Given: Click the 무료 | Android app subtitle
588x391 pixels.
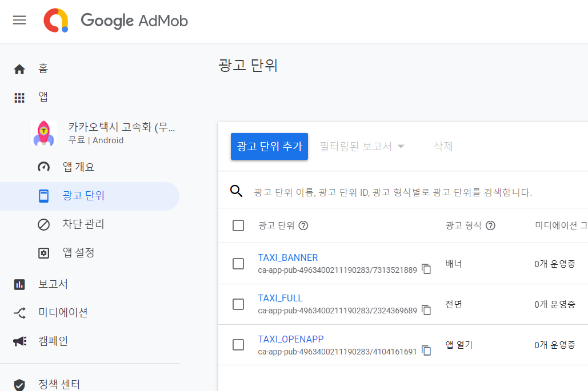Looking at the screenshot, I should tap(95, 140).
